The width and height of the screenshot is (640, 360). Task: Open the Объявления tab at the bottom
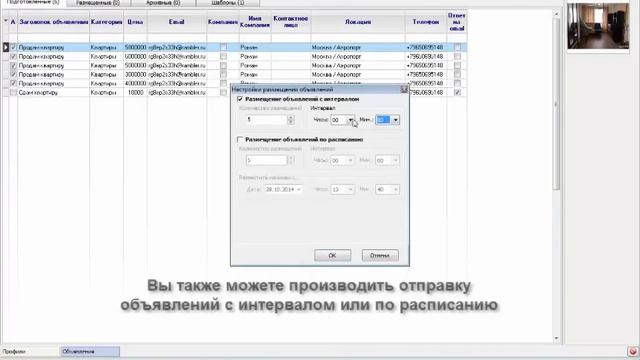click(x=90, y=351)
